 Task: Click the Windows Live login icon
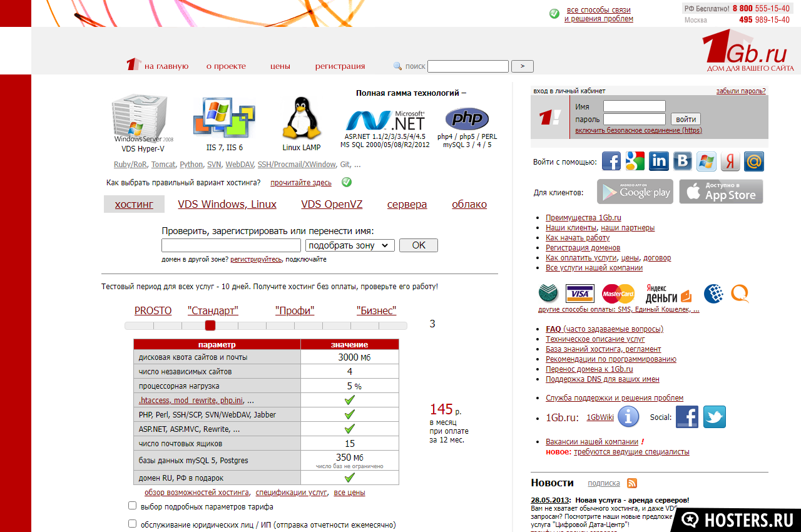(x=707, y=161)
